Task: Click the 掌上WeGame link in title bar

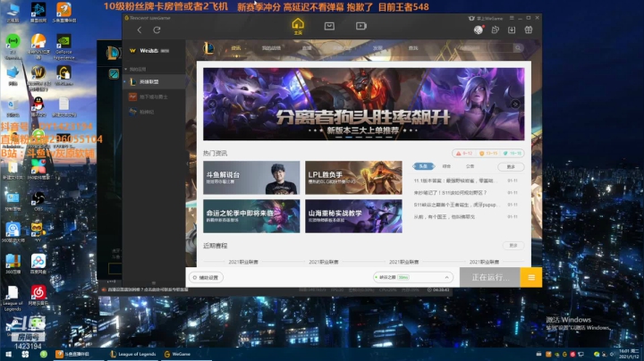Action: 486,19
